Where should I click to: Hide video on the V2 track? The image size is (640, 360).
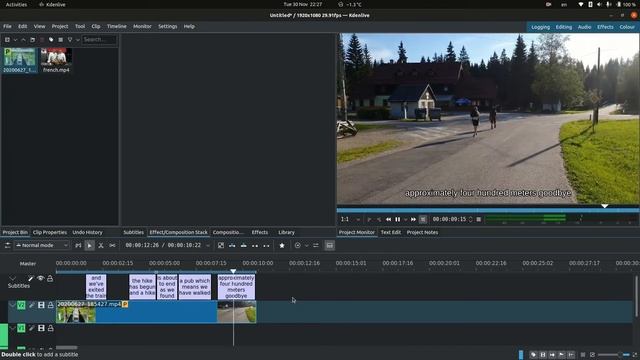tap(41, 305)
